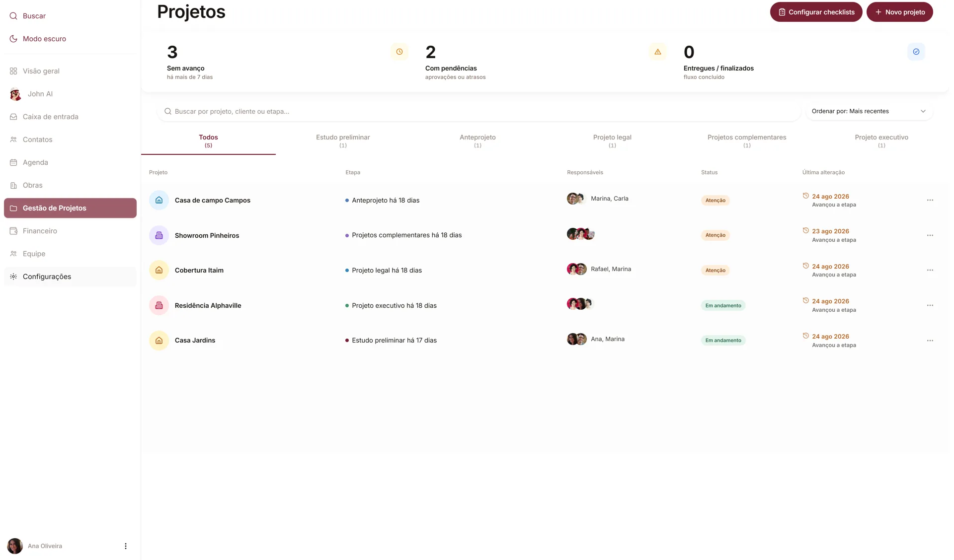Click the Financeiro wallet icon
954x560 pixels.
13,231
